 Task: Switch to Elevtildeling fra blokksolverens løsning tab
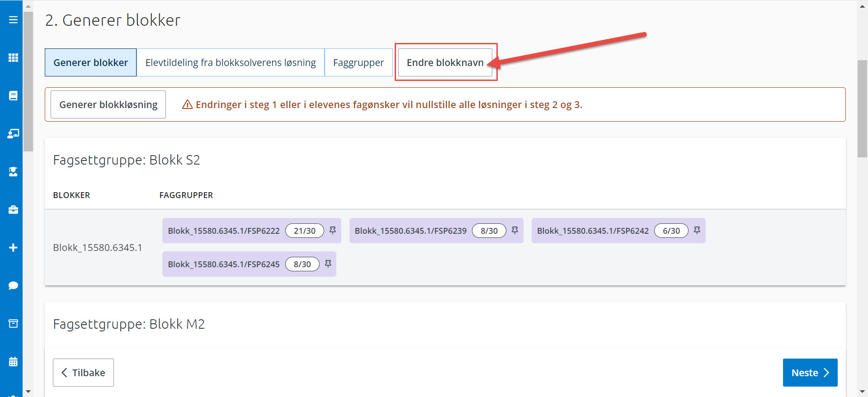[231, 62]
